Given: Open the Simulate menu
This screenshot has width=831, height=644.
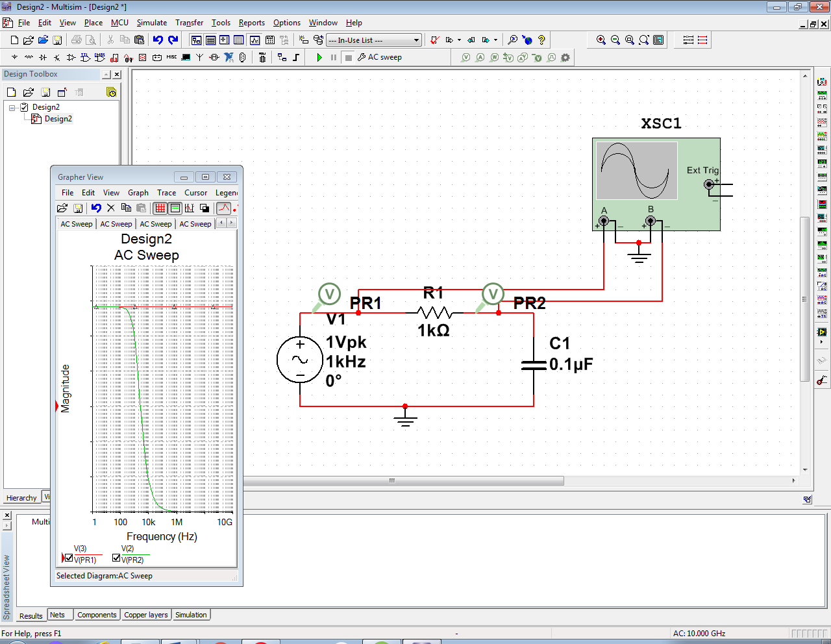Looking at the screenshot, I should (152, 23).
